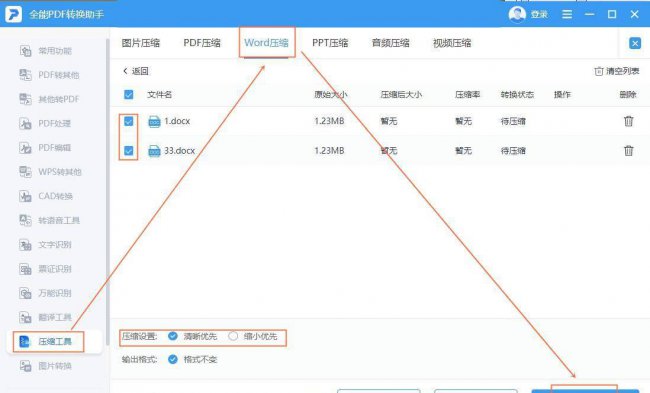Maximize the application window

click(612, 15)
